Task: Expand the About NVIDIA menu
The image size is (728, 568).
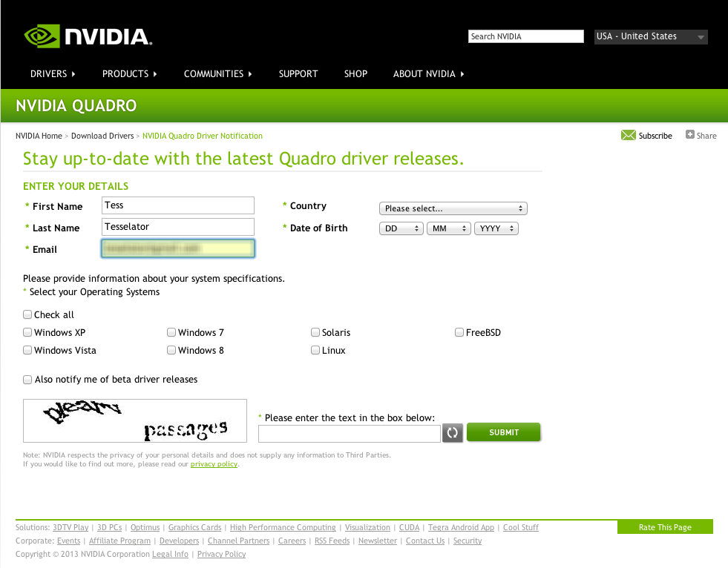Action: tap(428, 74)
